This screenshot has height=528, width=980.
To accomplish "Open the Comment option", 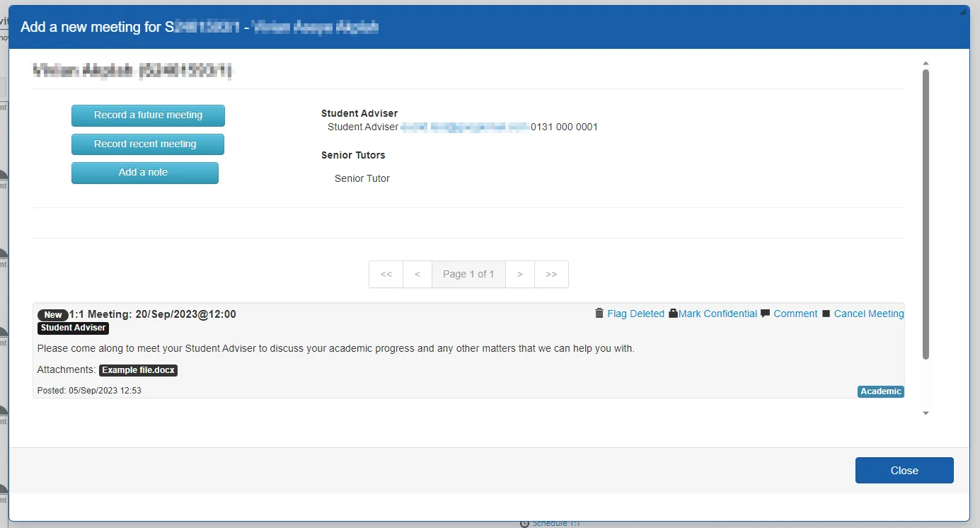I will [795, 314].
